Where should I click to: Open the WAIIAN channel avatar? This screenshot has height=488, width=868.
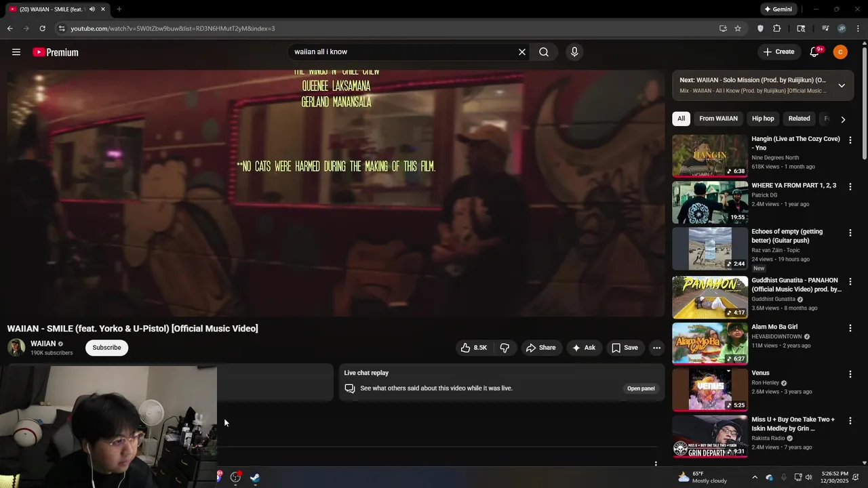pyautogui.click(x=16, y=348)
